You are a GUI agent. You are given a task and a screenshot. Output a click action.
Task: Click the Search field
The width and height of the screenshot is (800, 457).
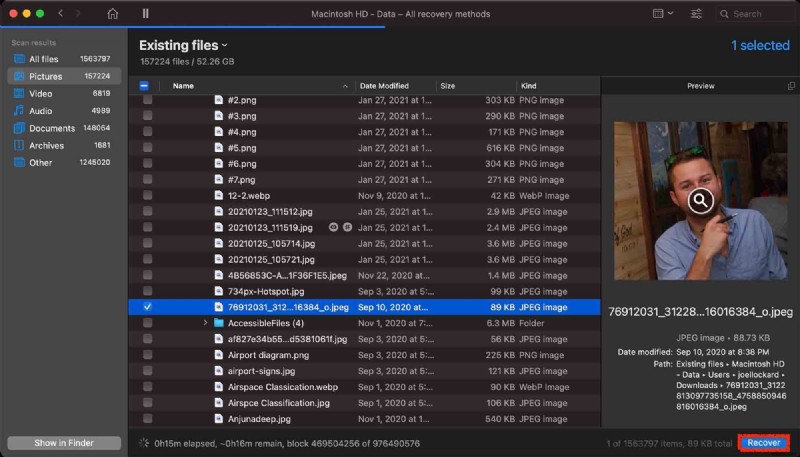point(757,14)
